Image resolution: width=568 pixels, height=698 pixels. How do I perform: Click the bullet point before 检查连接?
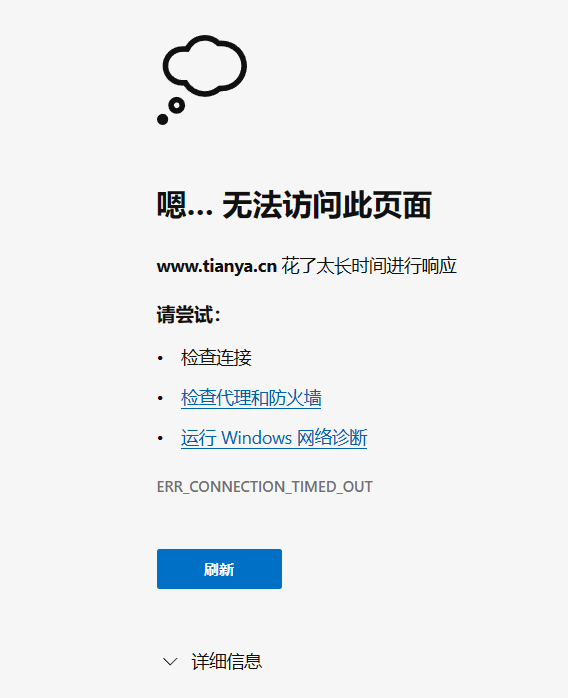[160, 358]
